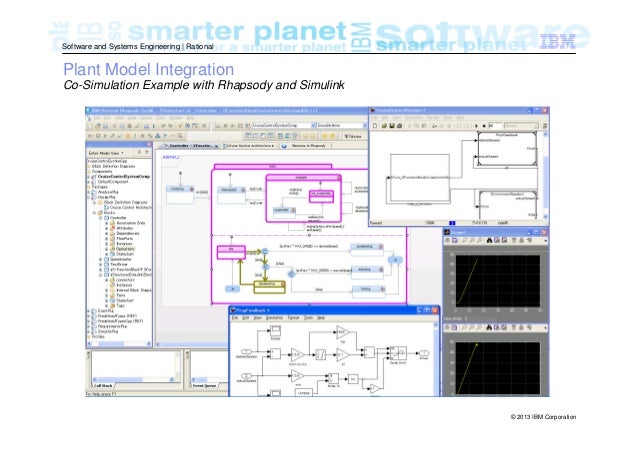Select integrator block in PropFeedback diagram
Image resolution: width=638 pixels, height=451 pixels.
tap(321, 354)
